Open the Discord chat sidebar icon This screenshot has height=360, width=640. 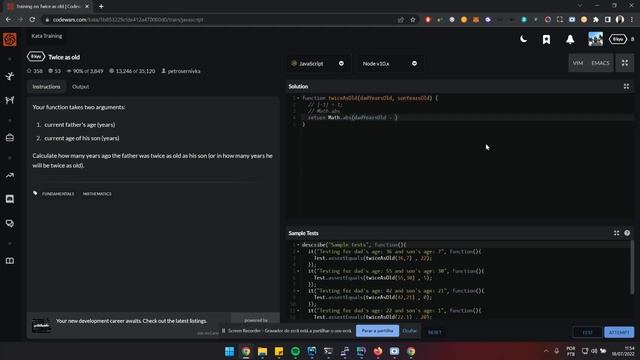[x=10, y=199]
